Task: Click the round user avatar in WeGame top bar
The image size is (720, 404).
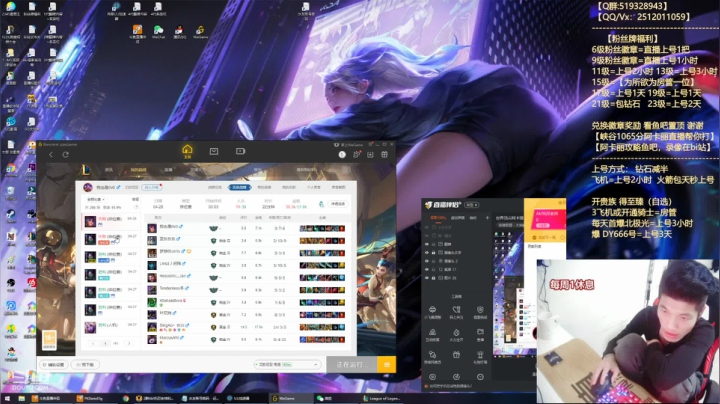Action: click(x=342, y=155)
